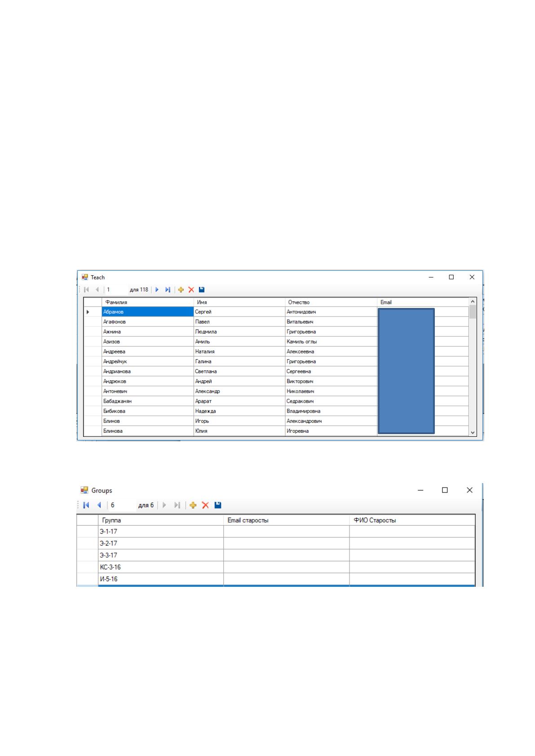
Task: Click scroll down arrow in Teach grid
Action: click(x=473, y=432)
